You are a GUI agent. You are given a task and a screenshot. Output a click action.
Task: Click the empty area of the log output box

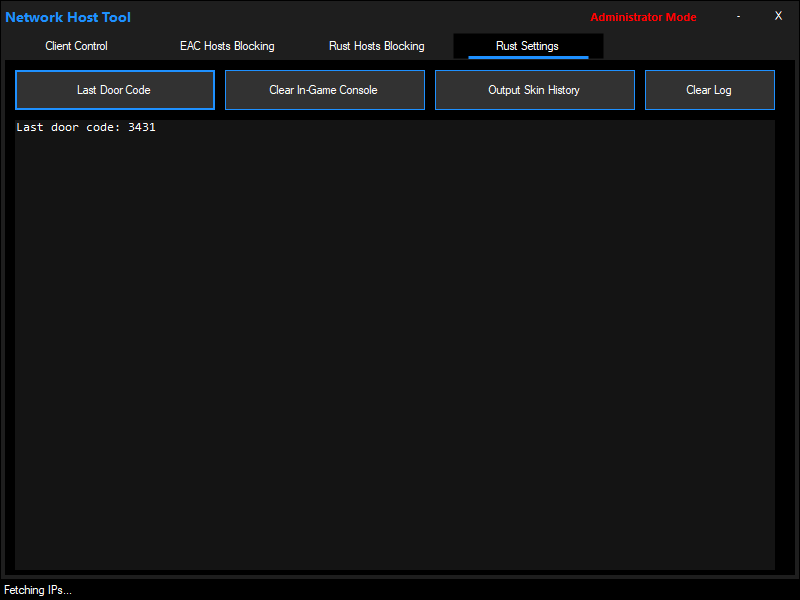395,350
